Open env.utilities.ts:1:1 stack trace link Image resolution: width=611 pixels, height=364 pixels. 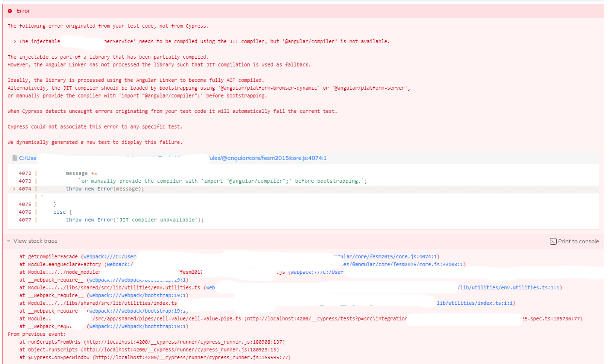tap(383, 287)
